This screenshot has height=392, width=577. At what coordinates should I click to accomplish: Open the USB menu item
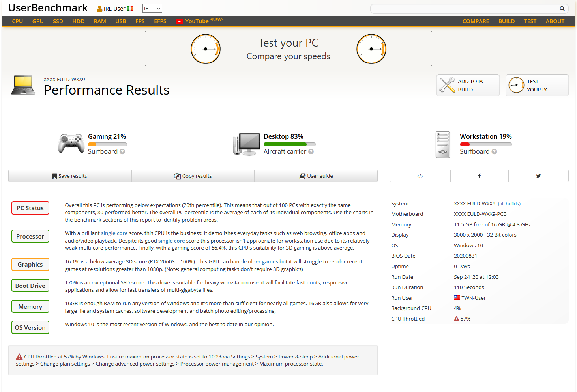click(x=121, y=21)
